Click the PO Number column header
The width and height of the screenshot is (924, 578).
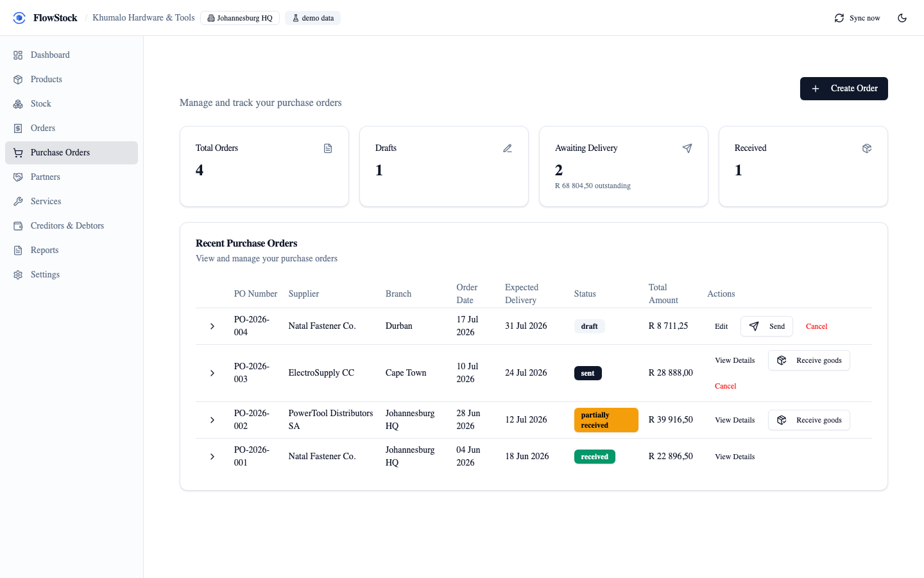coord(255,293)
